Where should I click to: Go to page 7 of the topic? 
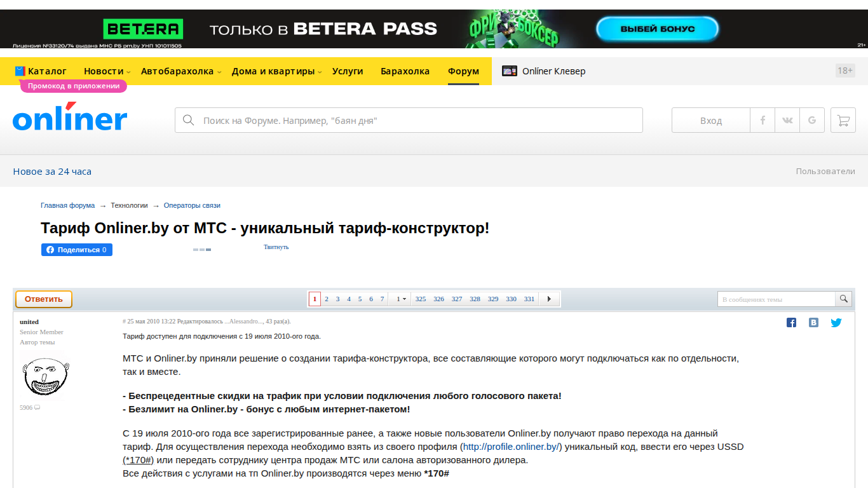(382, 299)
